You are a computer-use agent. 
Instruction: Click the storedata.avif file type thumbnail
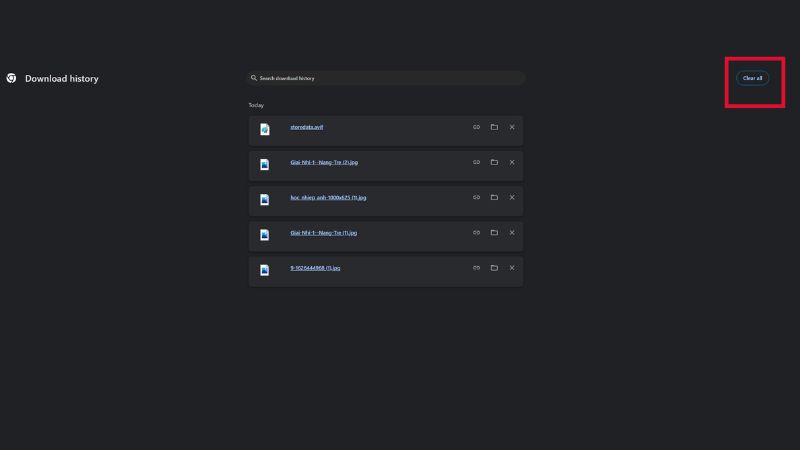click(265, 130)
